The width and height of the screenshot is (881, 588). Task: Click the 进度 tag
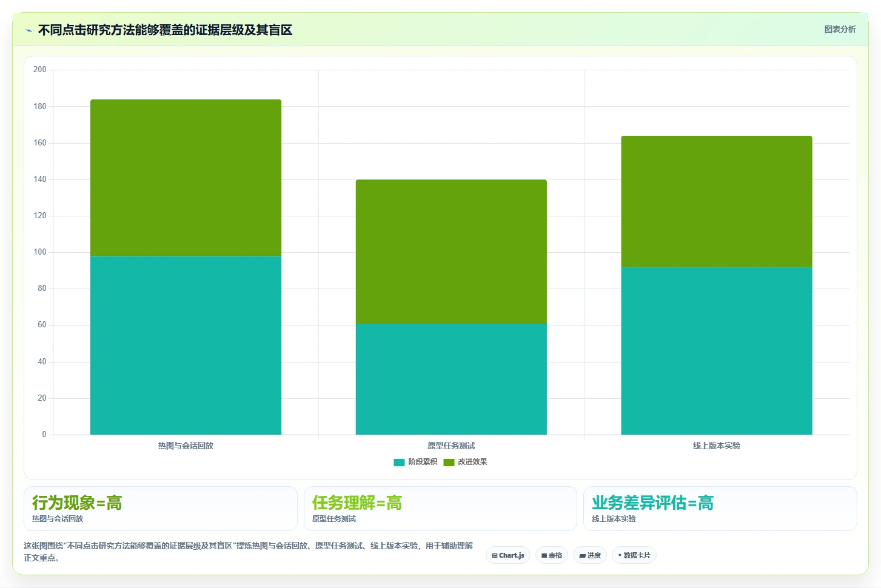coord(590,555)
